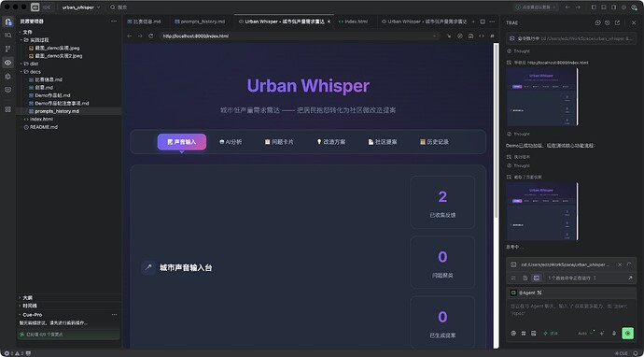Expand the 大纲 outline section
This screenshot has height=357, width=644.
click(27, 297)
